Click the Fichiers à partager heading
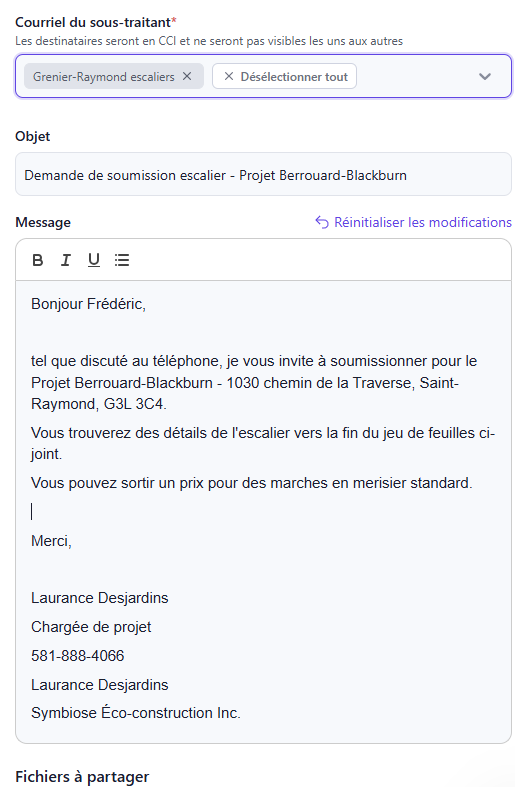The image size is (515, 787). pos(82,777)
